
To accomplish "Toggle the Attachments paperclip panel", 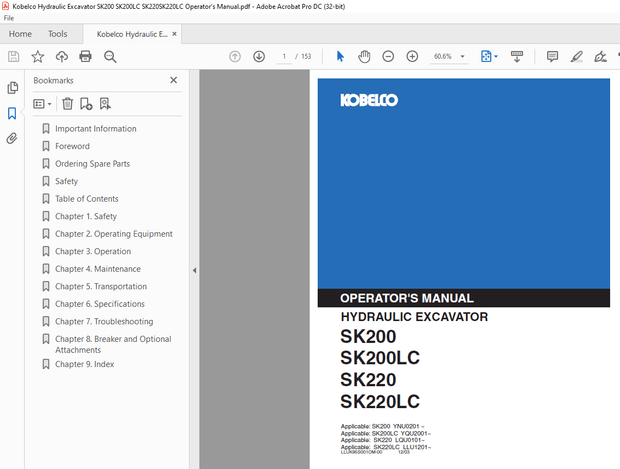I will [x=13, y=138].
